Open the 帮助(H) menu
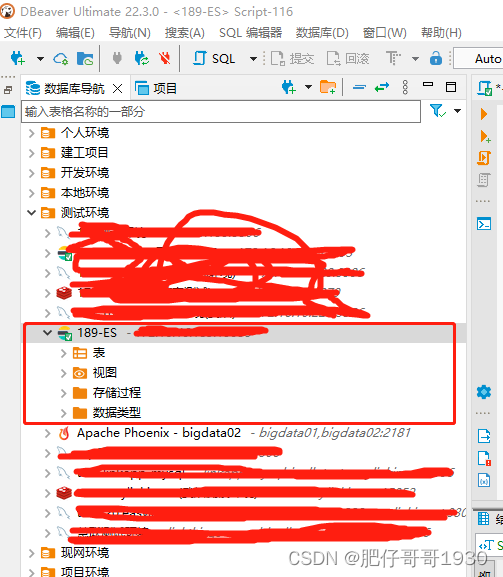 point(441,33)
